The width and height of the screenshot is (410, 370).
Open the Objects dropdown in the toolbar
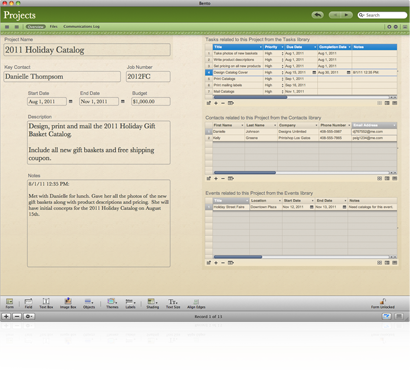click(x=89, y=303)
